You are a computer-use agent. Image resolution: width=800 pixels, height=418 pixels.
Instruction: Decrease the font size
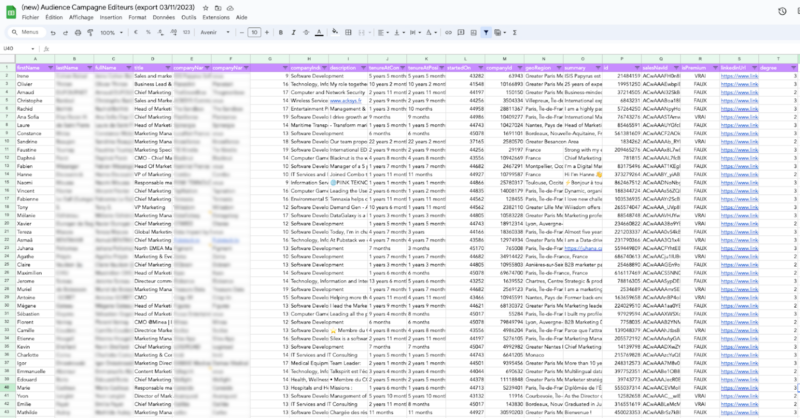coord(242,33)
